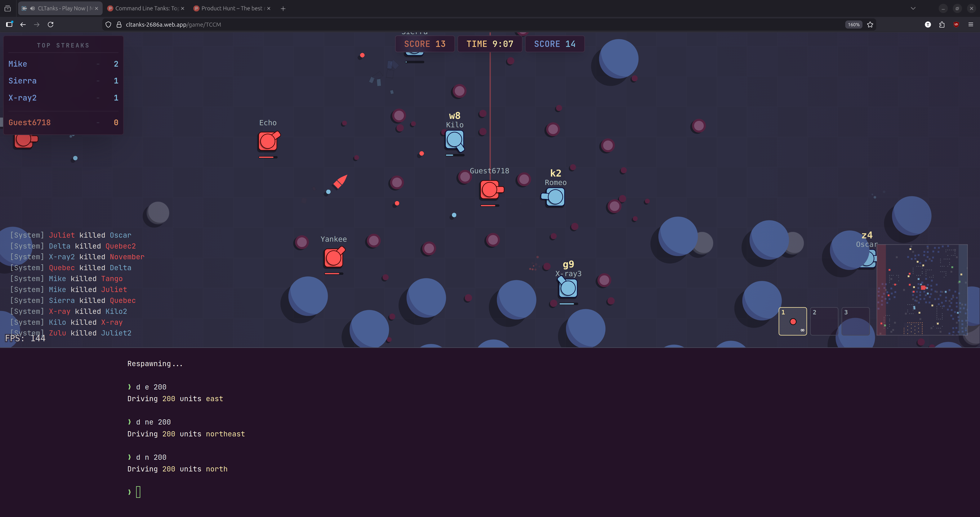Click the extensions puzzle-piece icon

click(942, 24)
